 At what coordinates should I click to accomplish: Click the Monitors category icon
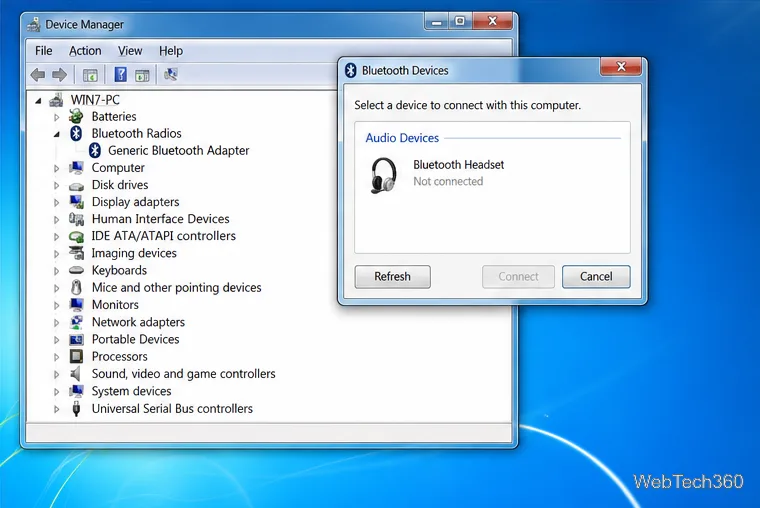pyautogui.click(x=76, y=304)
